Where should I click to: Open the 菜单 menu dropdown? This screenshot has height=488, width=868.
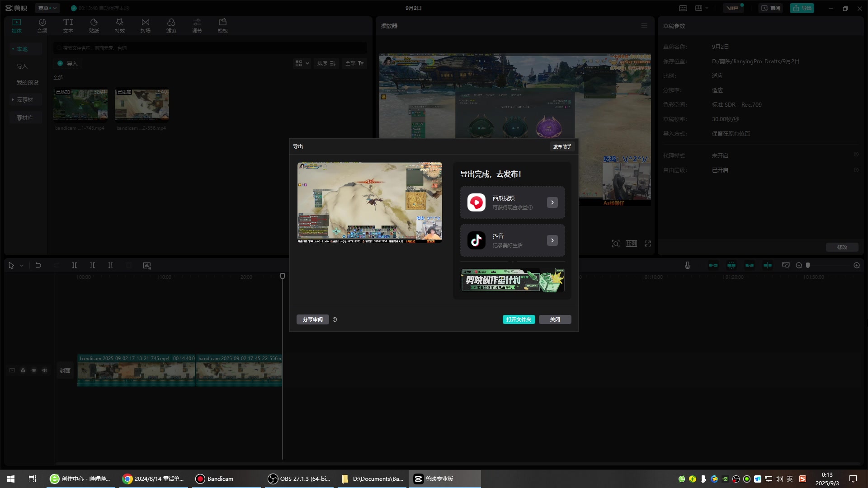(x=47, y=8)
